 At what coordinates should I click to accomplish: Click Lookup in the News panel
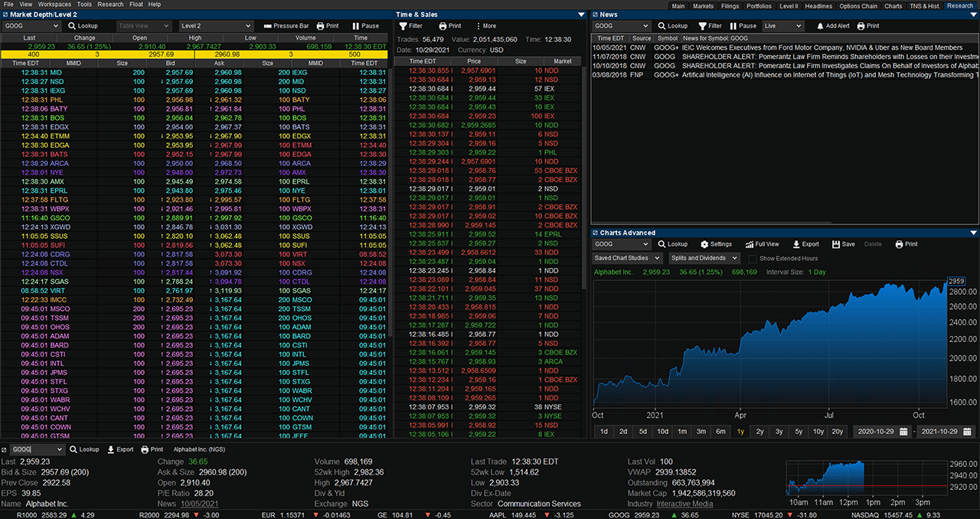tap(672, 25)
